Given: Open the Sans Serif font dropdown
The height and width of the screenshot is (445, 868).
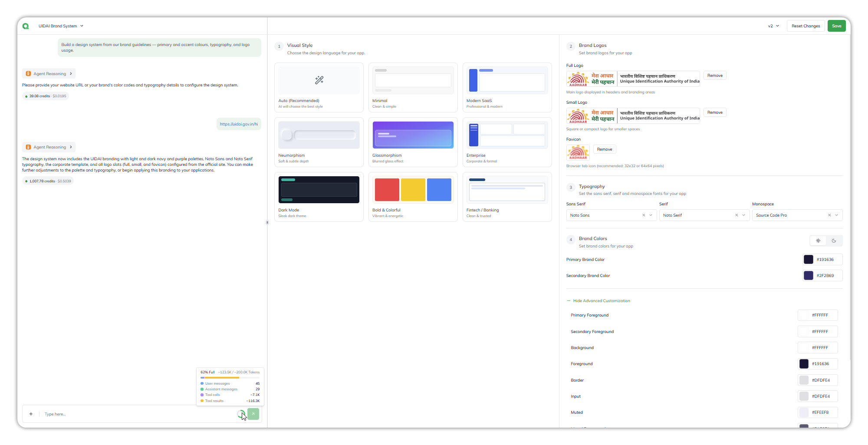Looking at the screenshot, I should click(612, 215).
